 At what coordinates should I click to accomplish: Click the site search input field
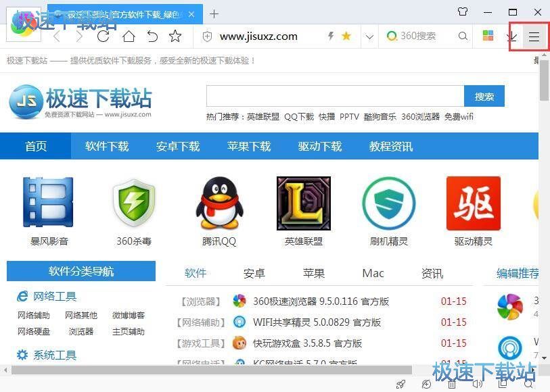point(335,96)
